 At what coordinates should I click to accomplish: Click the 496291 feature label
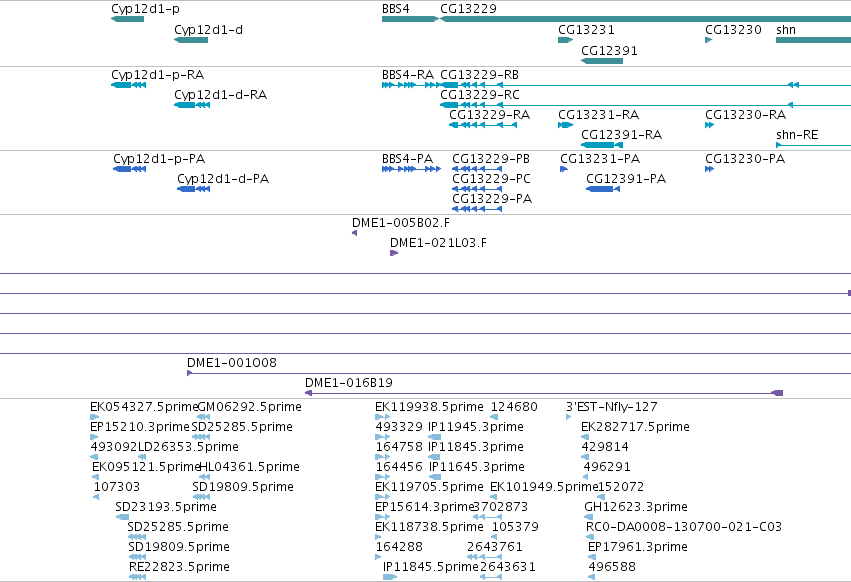[x=607, y=467]
